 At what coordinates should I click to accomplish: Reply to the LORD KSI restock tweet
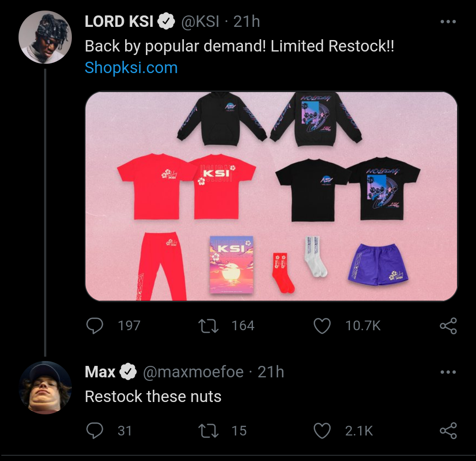click(94, 326)
